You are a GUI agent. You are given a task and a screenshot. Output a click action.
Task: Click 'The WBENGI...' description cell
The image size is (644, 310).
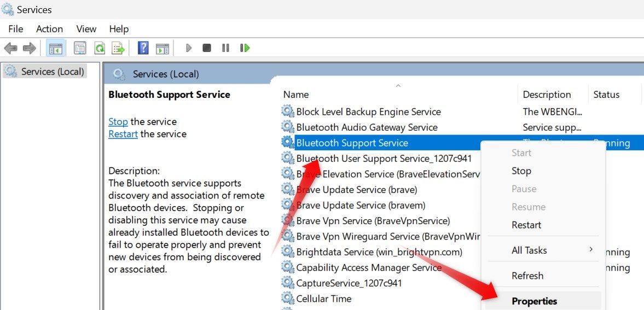pos(553,112)
